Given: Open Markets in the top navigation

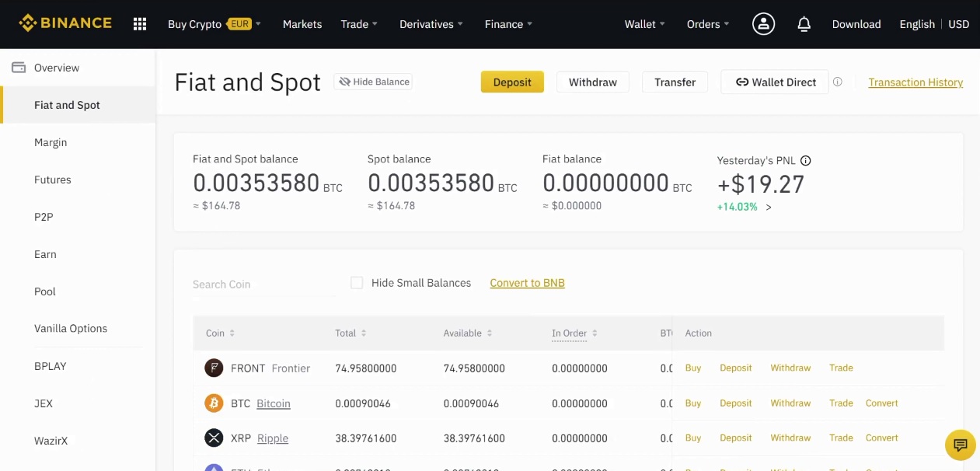Looking at the screenshot, I should (302, 24).
